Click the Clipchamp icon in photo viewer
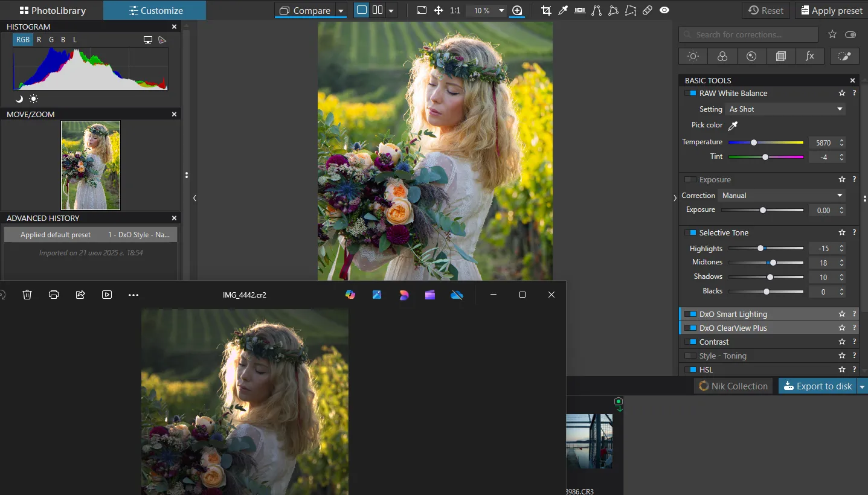868x495 pixels. coord(430,295)
